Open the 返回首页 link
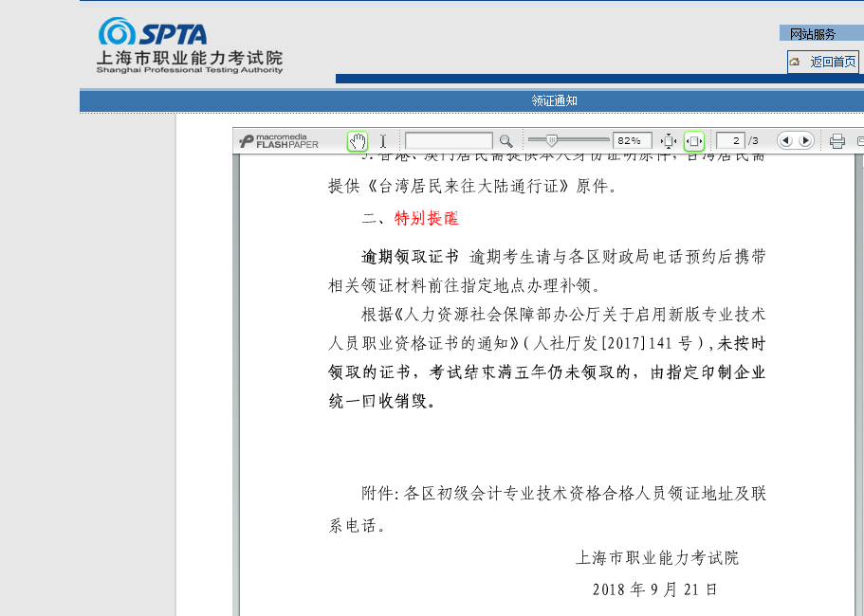 click(833, 63)
